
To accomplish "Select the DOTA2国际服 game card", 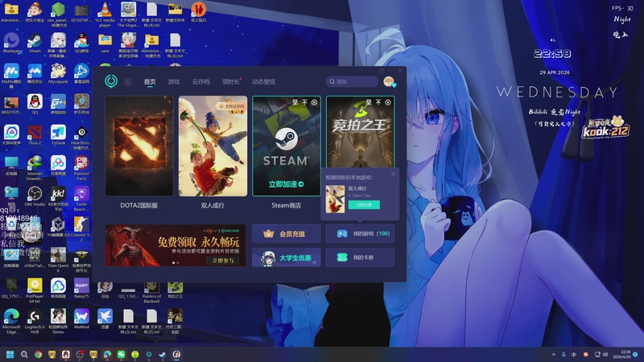I will coord(139,146).
